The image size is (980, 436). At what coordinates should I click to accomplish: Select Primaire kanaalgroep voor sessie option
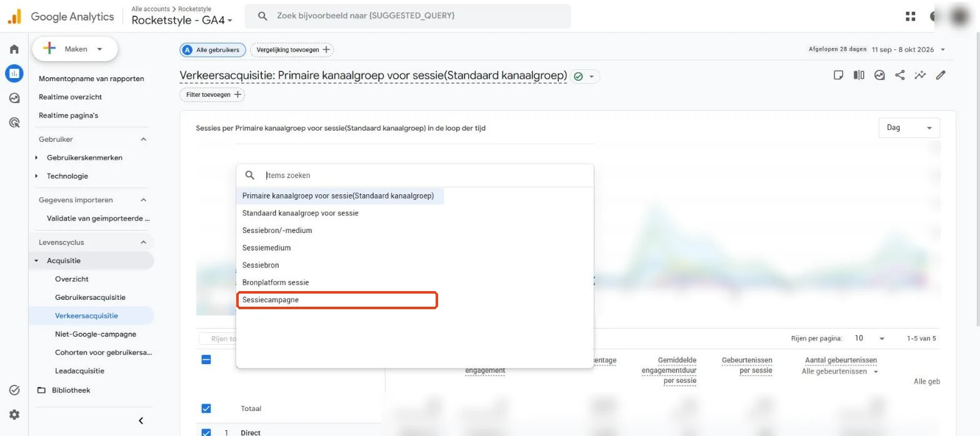[340, 196]
